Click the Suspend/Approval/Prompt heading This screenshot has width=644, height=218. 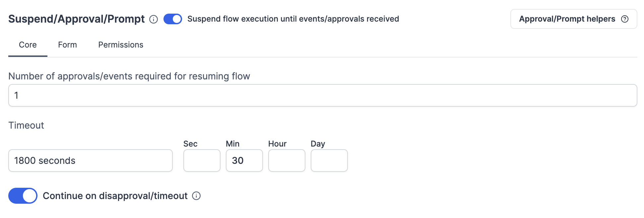pyautogui.click(x=76, y=19)
